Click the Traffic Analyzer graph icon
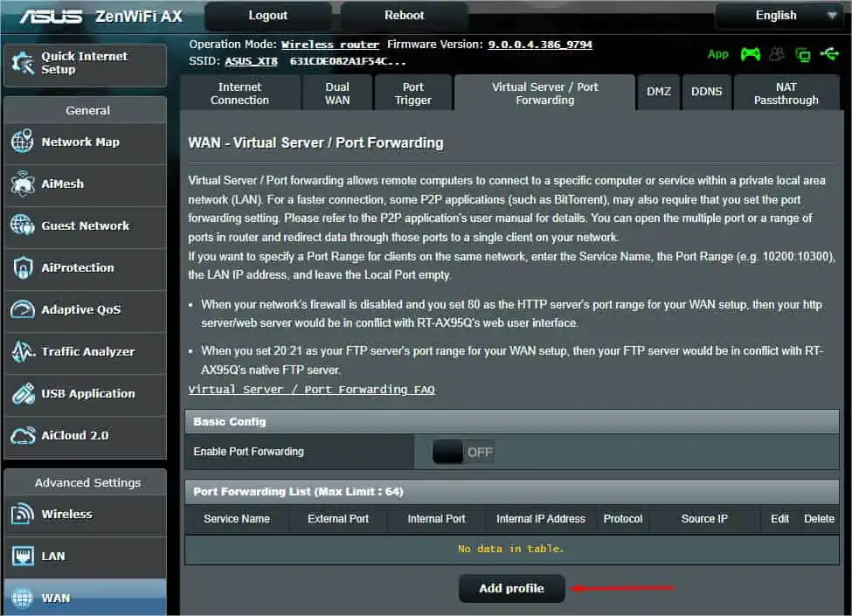Viewport: 852px width, 616px height. pos(22,351)
